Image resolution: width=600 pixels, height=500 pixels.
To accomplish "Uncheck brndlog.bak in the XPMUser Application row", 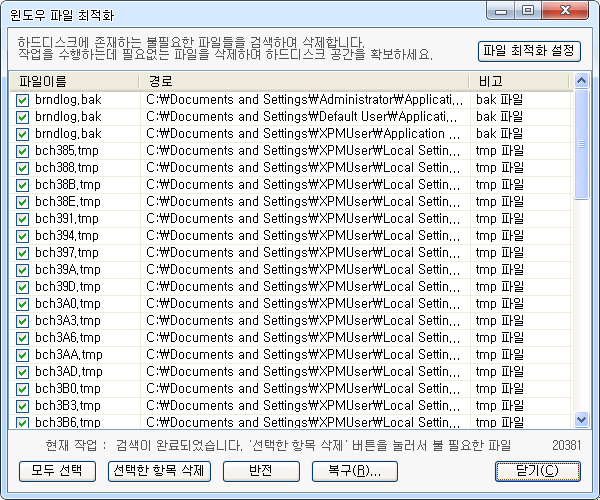I will pos(23,134).
